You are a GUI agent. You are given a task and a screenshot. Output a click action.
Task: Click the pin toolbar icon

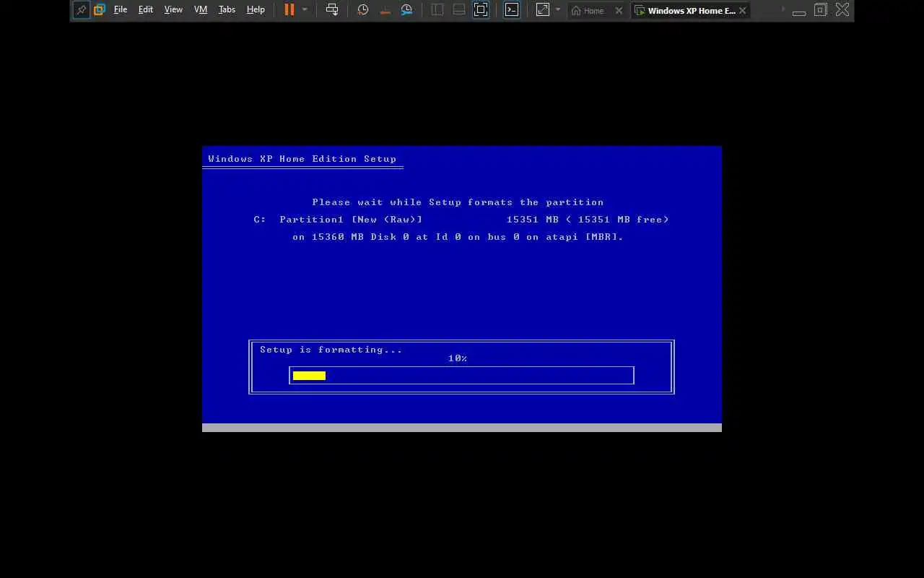[81, 10]
